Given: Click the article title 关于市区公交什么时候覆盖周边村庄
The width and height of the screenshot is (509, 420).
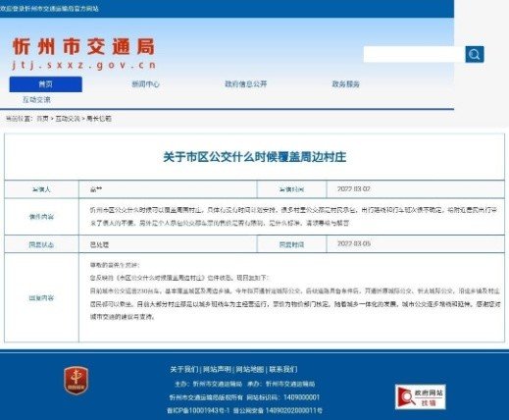Looking at the screenshot, I should [x=255, y=157].
